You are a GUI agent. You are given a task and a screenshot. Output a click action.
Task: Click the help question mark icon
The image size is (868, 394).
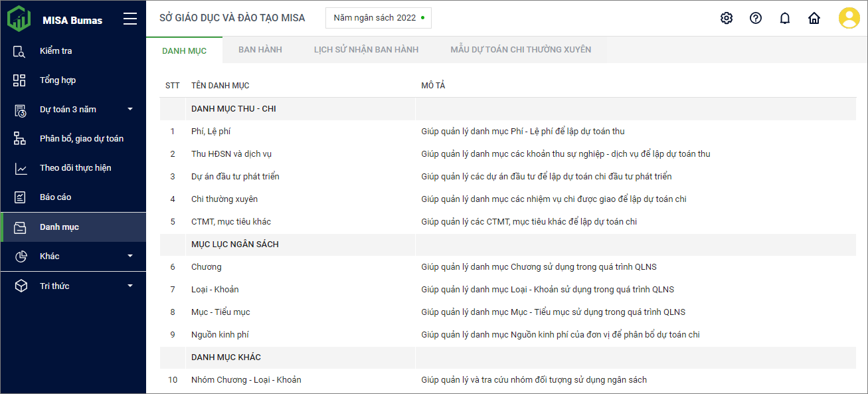(x=756, y=18)
